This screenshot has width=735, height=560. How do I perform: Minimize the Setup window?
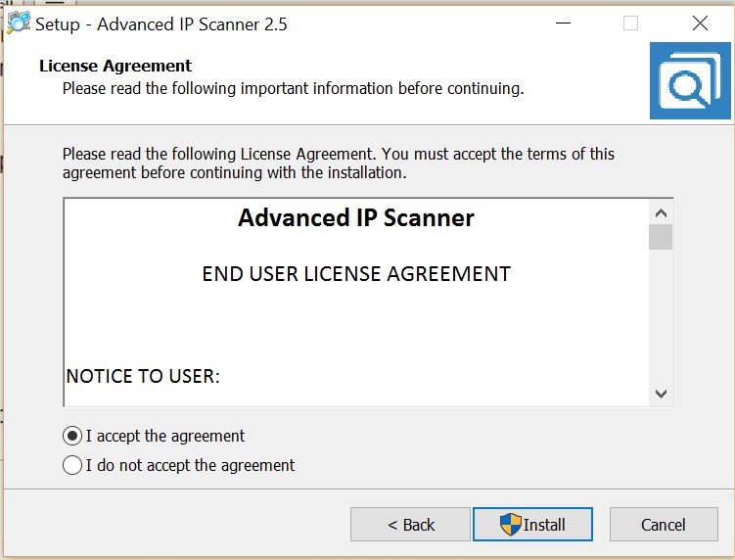point(562,23)
